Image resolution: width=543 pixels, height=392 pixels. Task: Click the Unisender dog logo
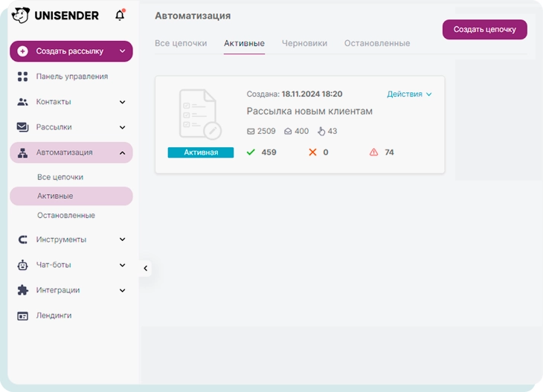[21, 15]
